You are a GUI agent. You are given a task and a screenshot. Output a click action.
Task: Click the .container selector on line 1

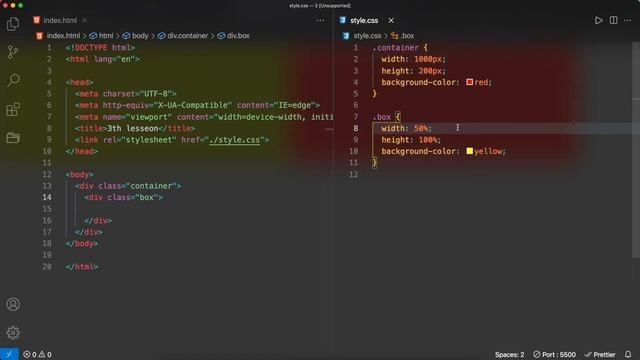click(396, 48)
